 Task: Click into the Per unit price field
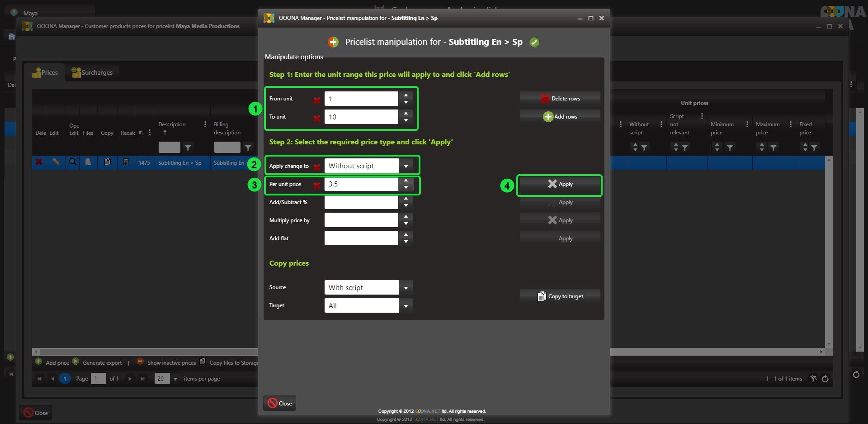click(x=361, y=184)
